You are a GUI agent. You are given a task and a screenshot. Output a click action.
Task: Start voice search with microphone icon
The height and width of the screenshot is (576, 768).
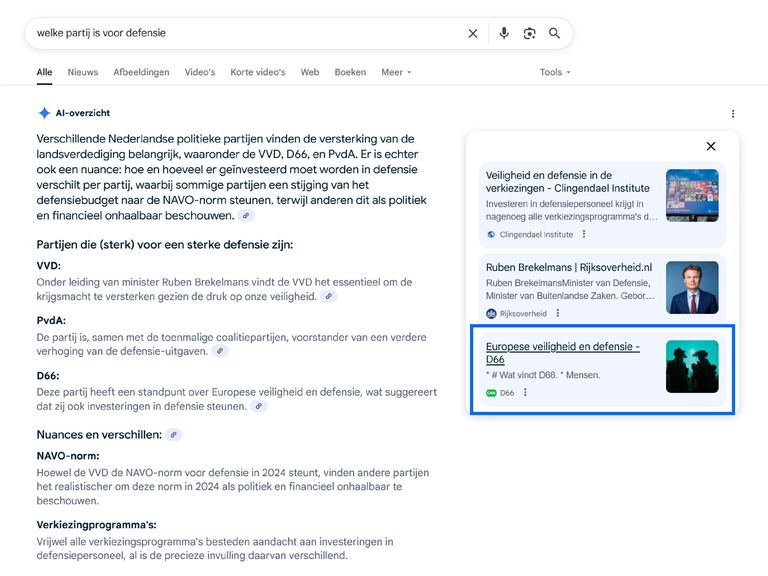point(504,33)
